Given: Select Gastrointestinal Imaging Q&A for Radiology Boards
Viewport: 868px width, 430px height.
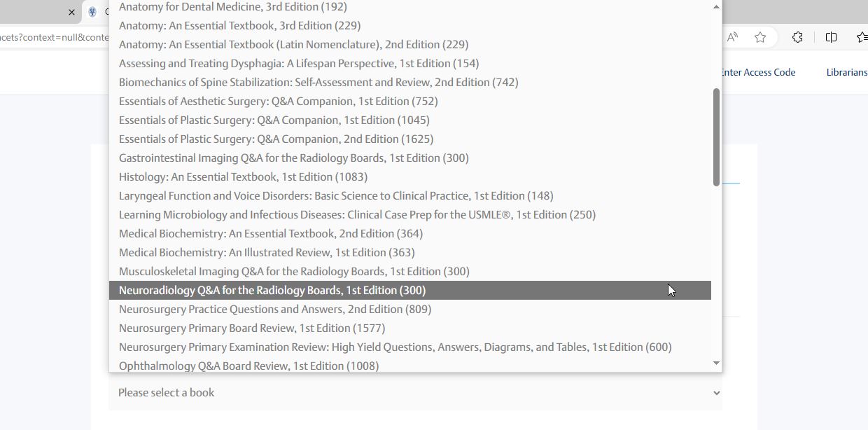Looking at the screenshot, I should 293,158.
